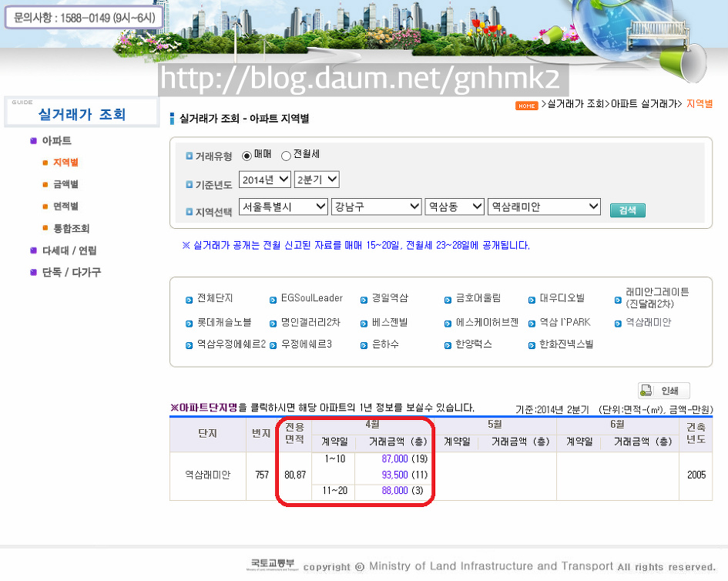Click arrow icon beside 롯데캐슬노블
Screen dimensions: 728x581
point(190,324)
